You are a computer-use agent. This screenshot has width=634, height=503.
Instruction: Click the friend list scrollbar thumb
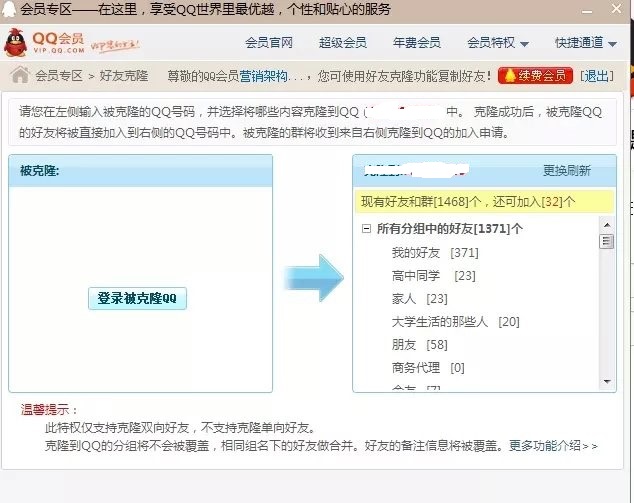point(607,241)
